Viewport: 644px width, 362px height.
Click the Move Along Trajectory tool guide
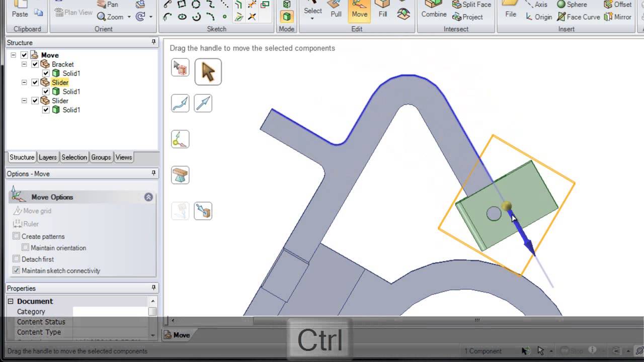point(180,104)
